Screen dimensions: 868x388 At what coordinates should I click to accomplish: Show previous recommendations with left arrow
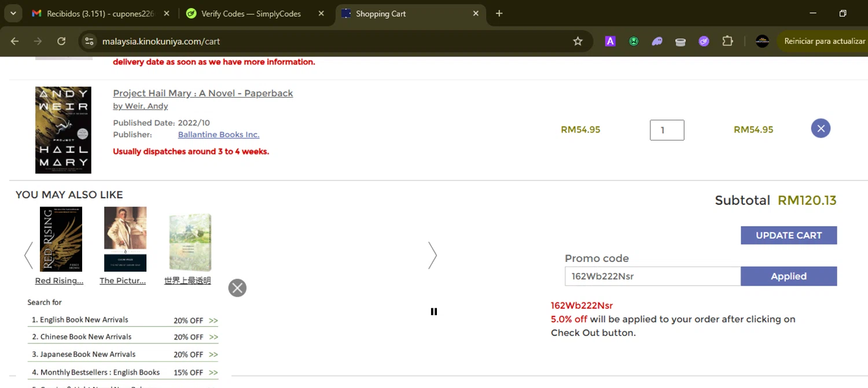tap(28, 255)
